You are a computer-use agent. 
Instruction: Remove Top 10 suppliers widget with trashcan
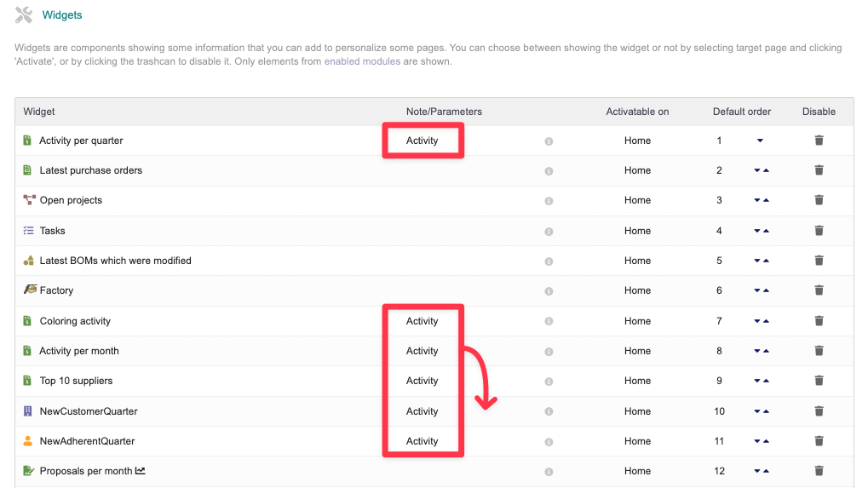(819, 381)
